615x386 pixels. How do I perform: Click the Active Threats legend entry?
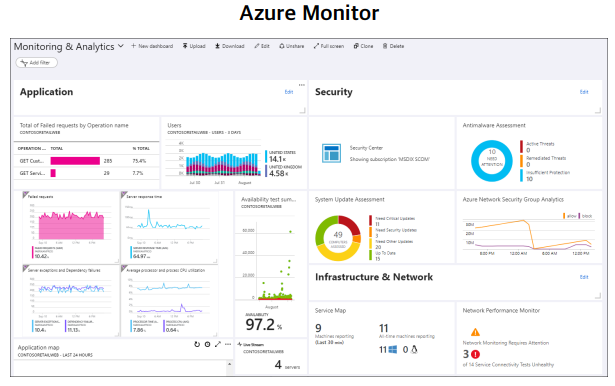537,147
